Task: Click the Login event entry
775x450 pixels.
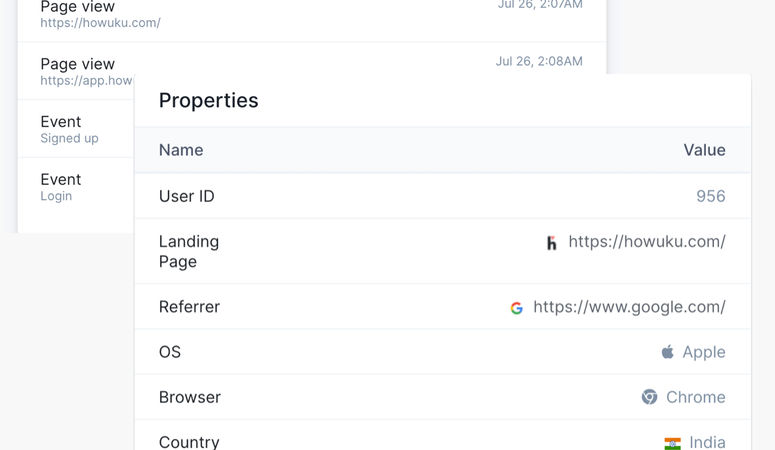Action: point(76,187)
